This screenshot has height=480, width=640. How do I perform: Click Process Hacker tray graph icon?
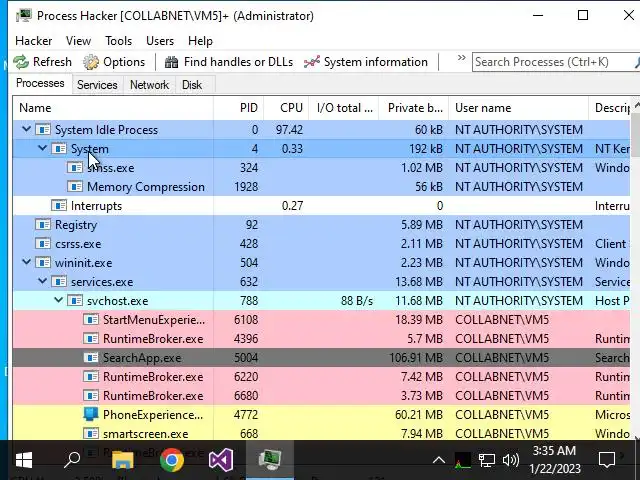click(x=463, y=461)
